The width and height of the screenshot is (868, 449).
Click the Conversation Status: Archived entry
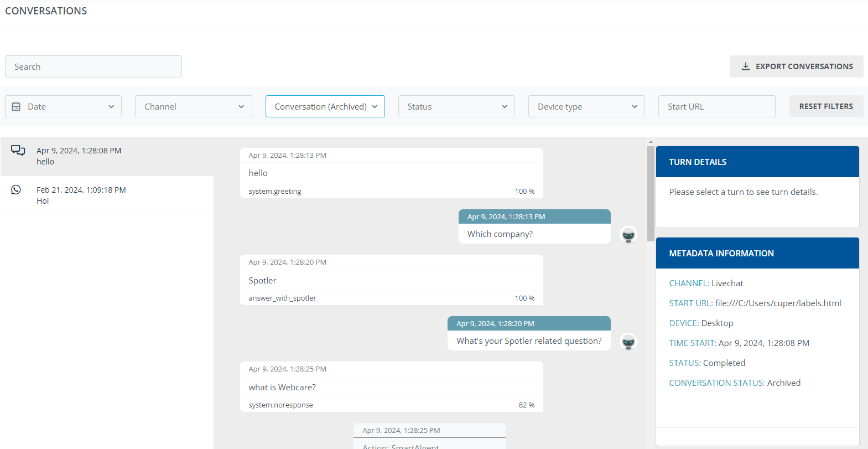pyautogui.click(x=735, y=383)
